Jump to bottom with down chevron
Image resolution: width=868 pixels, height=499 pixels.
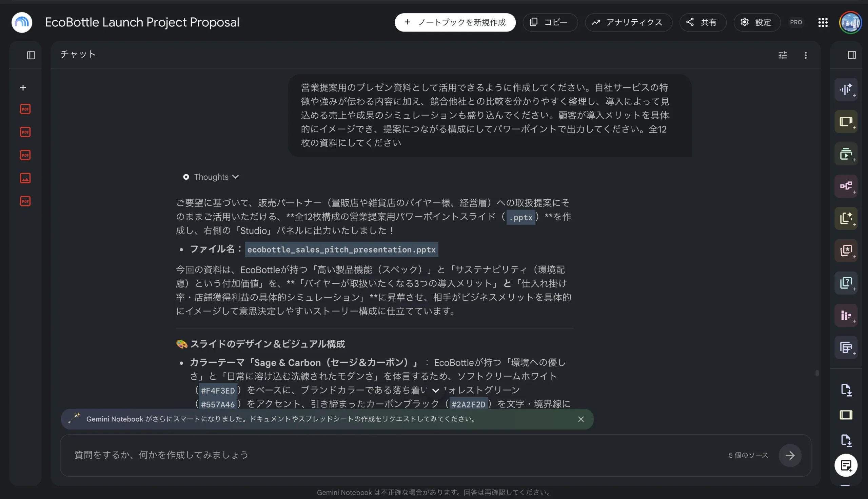(436, 391)
